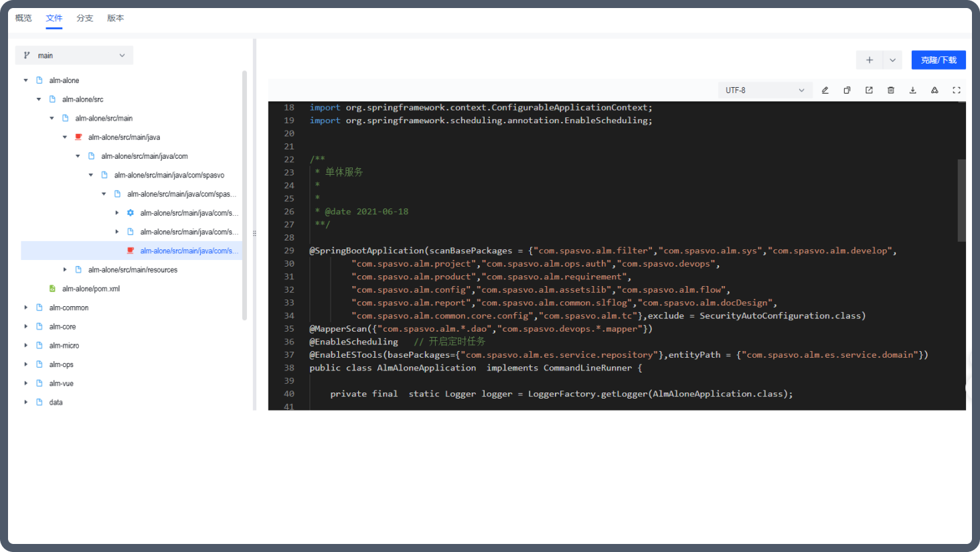Delete the file using trash icon
980x552 pixels.
891,90
